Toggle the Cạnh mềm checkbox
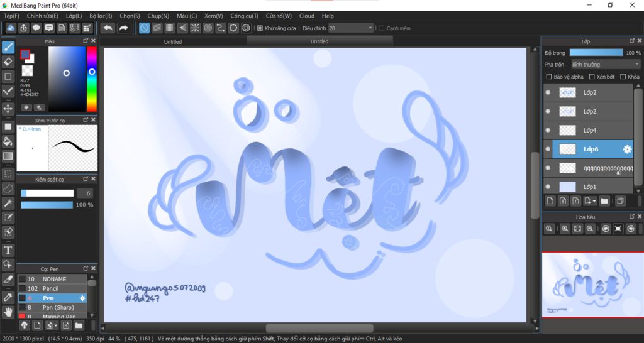The image size is (644, 343). pyautogui.click(x=382, y=28)
